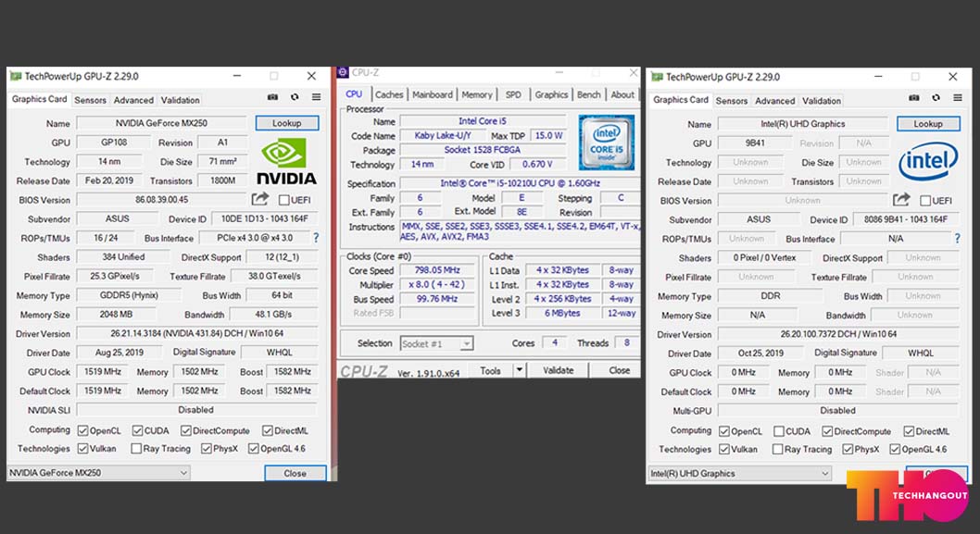Click the Bus Interface question mark in NVIDIA GPU-Z

(316, 238)
